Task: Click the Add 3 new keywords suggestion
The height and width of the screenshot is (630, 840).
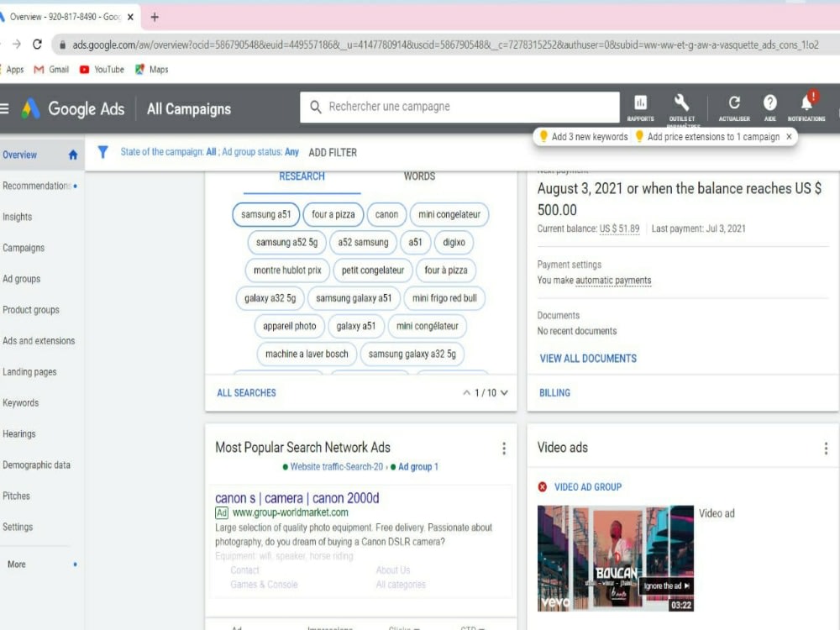Action: click(590, 137)
